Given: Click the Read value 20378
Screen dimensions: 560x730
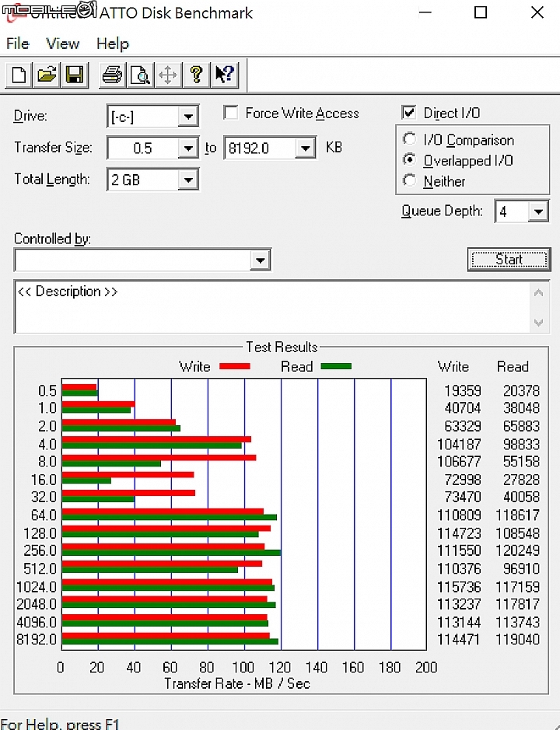Looking at the screenshot, I should point(521,390).
